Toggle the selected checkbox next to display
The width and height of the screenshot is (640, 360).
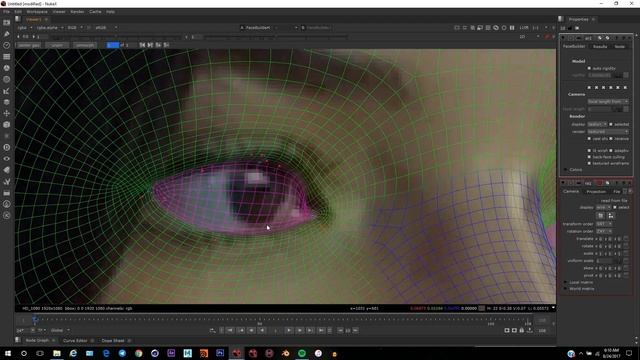tap(611, 124)
